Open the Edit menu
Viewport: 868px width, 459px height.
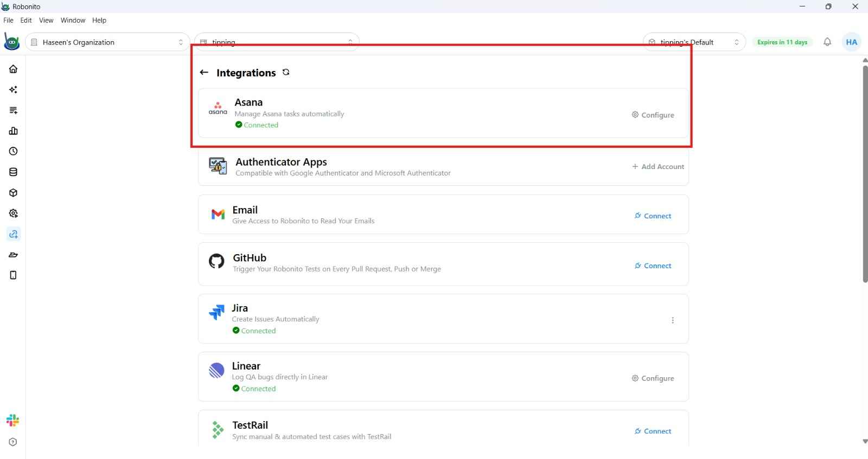coord(26,20)
